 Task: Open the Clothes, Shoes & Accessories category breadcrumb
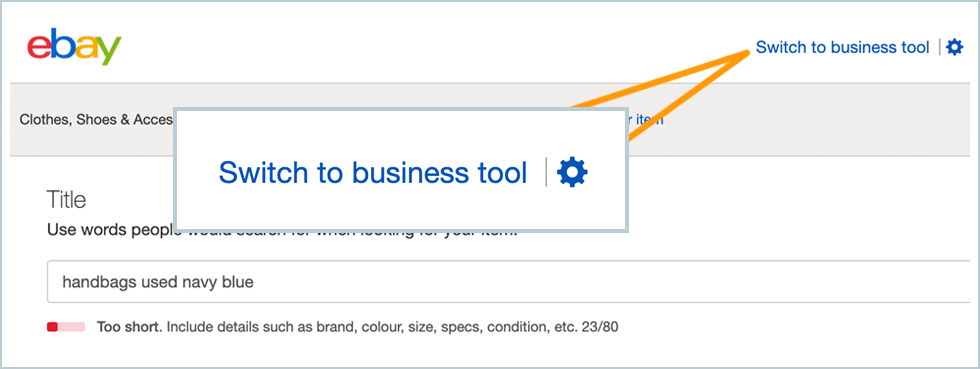(96, 119)
